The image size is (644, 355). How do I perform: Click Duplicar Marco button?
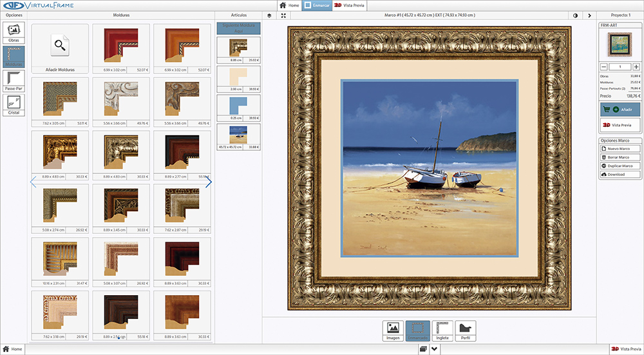point(620,166)
